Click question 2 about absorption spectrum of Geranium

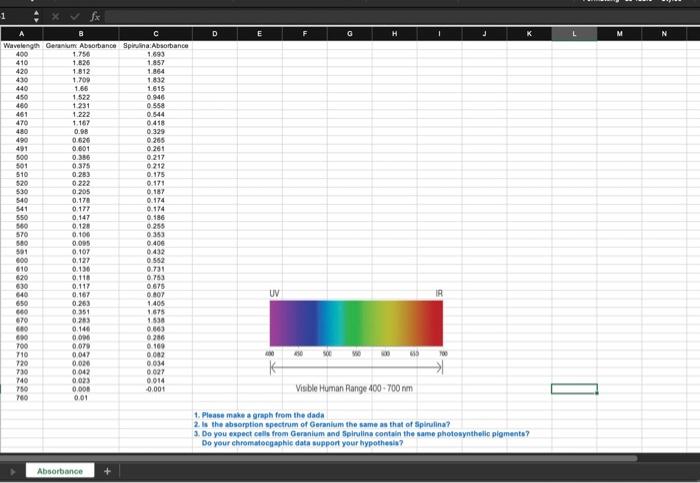322,425
